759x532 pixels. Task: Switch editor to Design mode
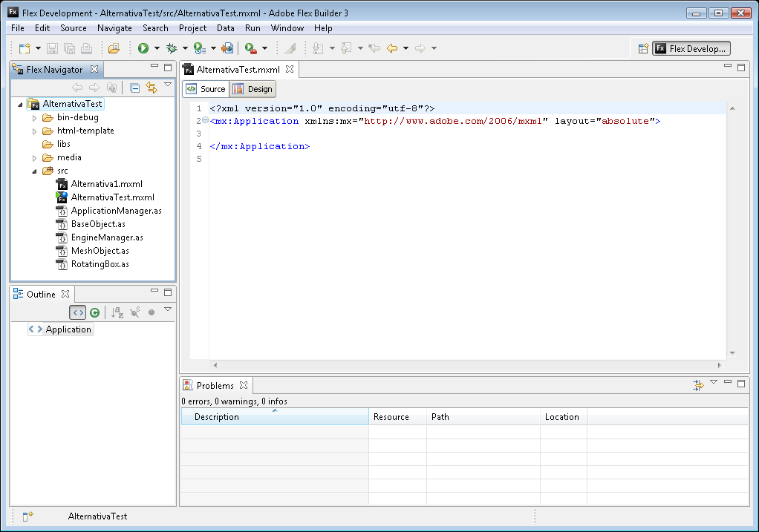pos(253,89)
